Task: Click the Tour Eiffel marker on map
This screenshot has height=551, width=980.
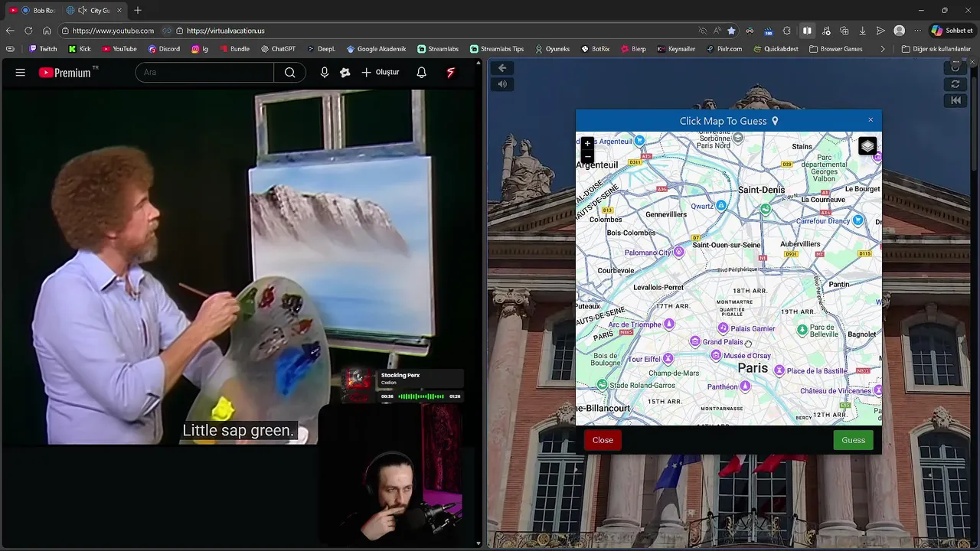Action: [668, 358]
